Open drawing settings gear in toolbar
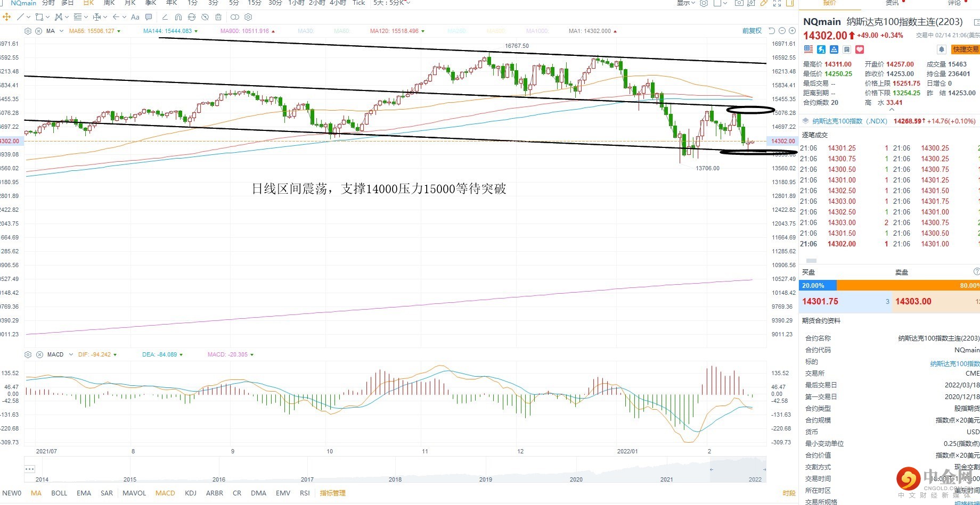980x505 pixels. click(x=248, y=17)
